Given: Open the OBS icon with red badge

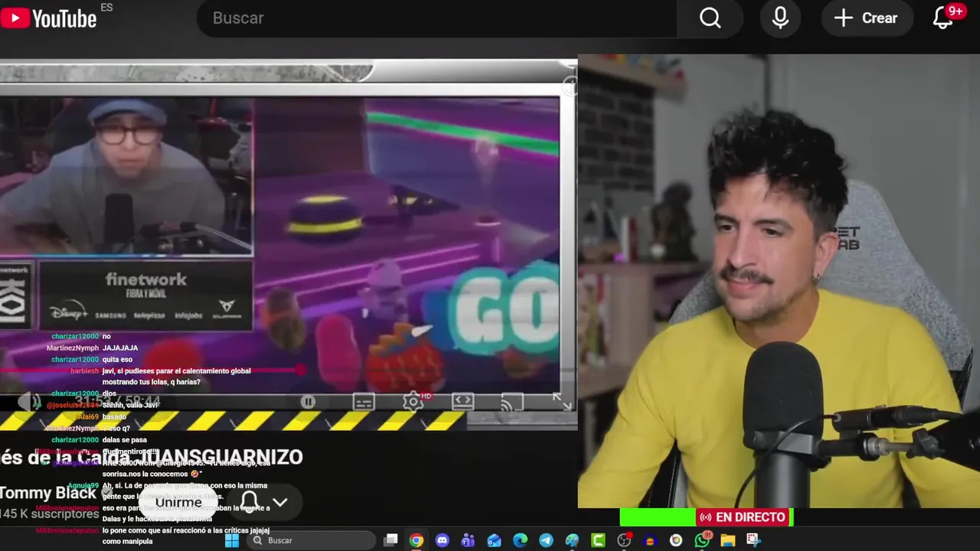Looking at the screenshot, I should [x=625, y=540].
